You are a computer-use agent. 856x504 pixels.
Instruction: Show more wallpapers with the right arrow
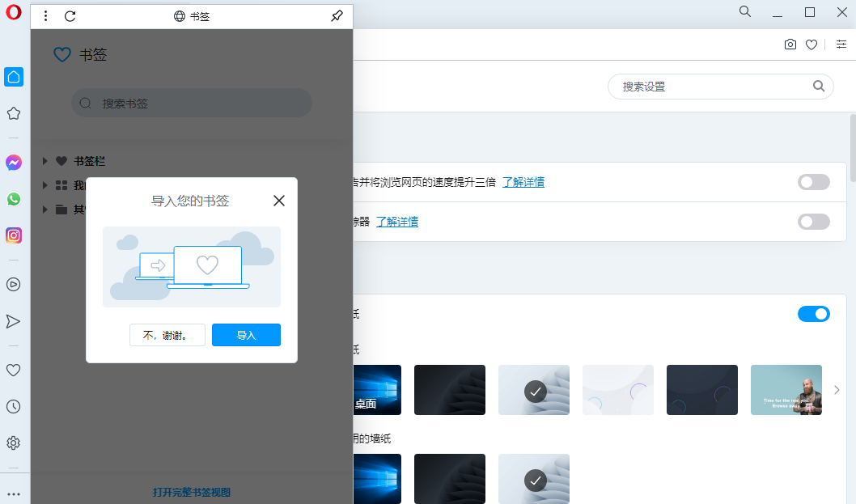click(837, 389)
